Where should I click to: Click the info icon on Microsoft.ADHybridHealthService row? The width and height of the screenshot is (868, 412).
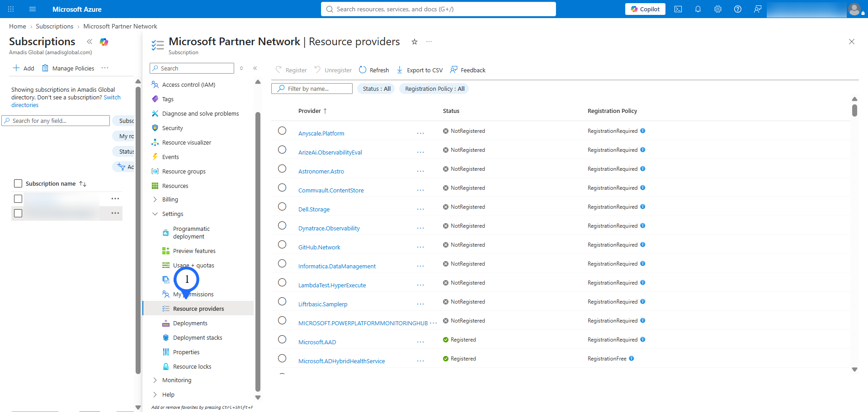[x=632, y=359]
